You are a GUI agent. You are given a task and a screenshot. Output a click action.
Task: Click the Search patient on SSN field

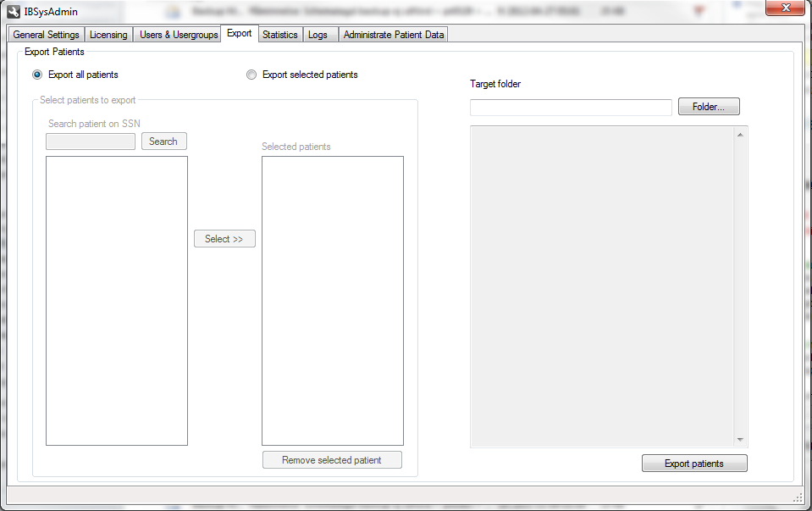tap(91, 142)
